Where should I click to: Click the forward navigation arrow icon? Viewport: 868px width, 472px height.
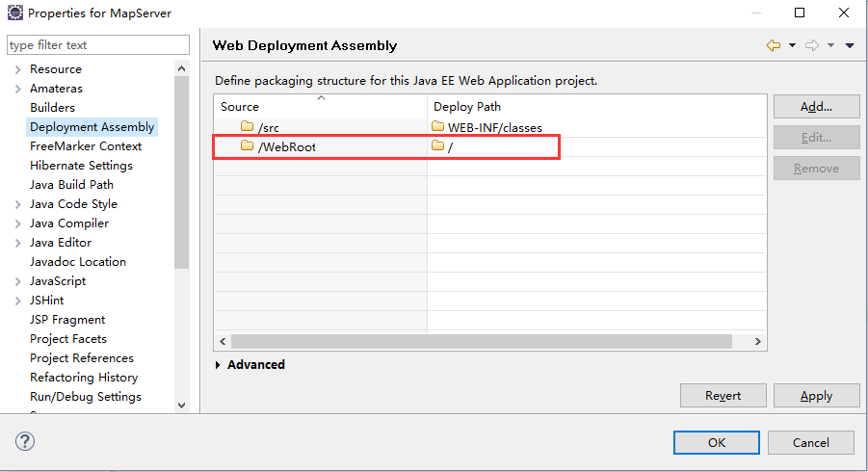[x=812, y=45]
